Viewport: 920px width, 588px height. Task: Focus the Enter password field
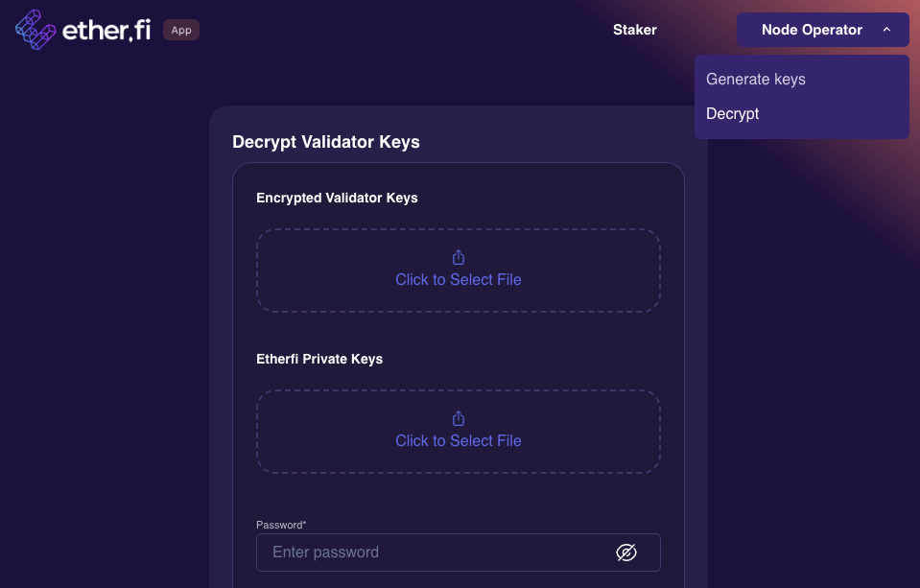coord(432,553)
